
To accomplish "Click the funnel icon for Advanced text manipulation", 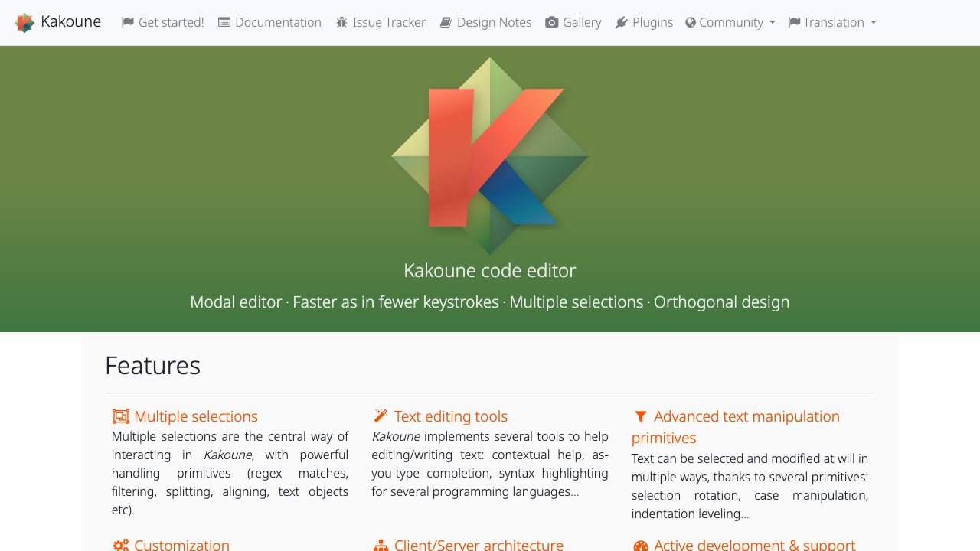I will [641, 416].
